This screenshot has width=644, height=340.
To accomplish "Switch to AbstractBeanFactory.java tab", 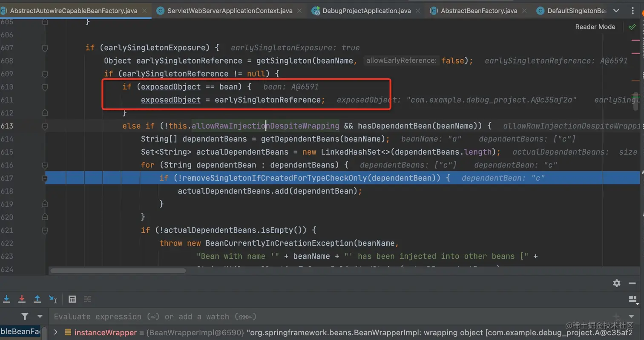I will point(479,11).
